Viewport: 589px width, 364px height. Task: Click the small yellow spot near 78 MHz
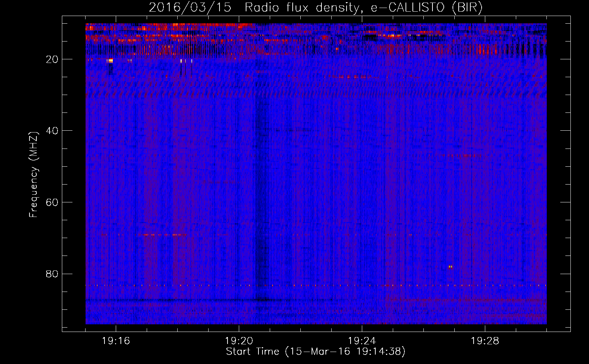450,267
